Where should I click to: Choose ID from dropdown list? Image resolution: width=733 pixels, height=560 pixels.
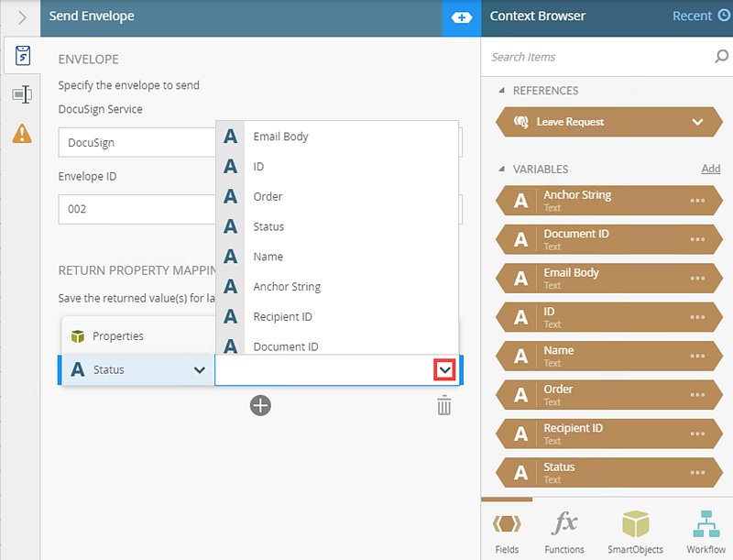pyautogui.click(x=337, y=167)
